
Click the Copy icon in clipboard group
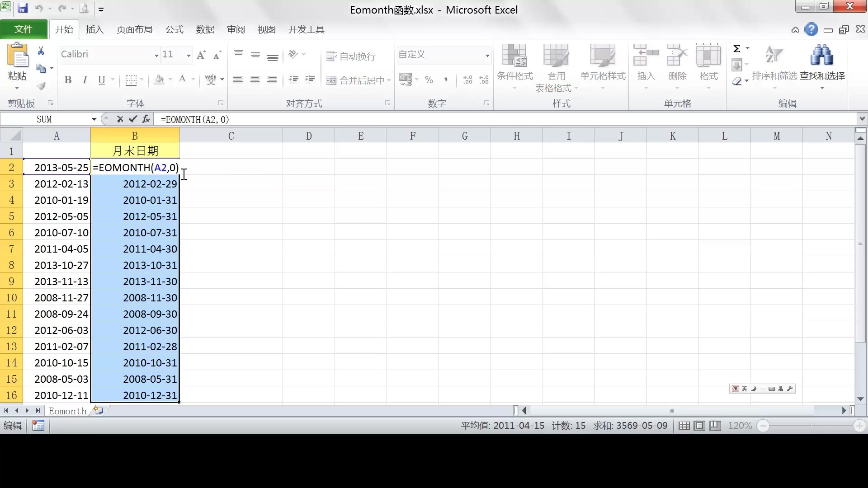[x=41, y=68]
